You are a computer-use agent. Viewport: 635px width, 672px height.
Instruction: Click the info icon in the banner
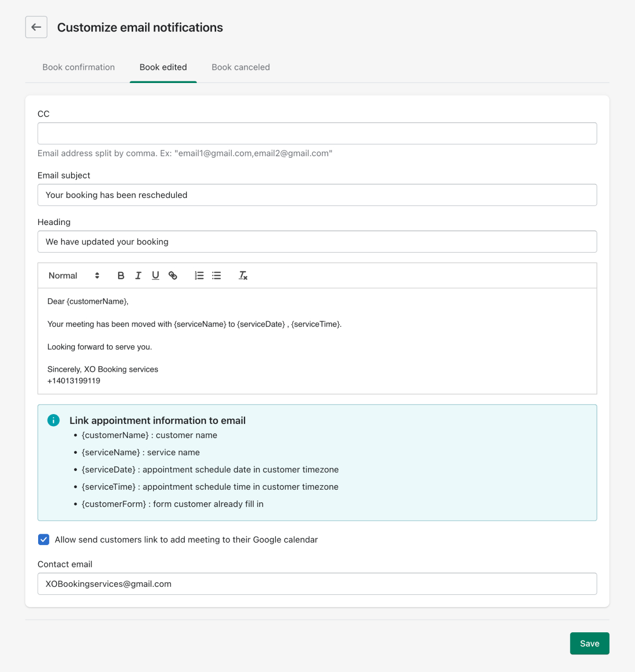[53, 420]
